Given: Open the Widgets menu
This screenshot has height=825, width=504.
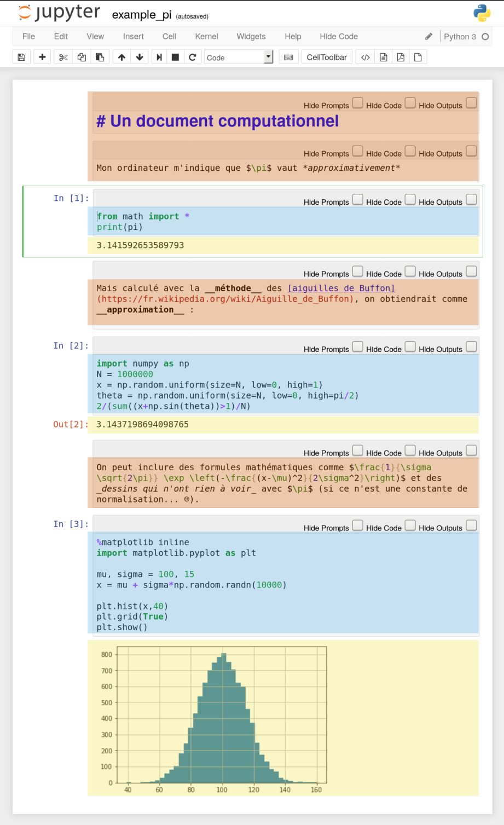Looking at the screenshot, I should tap(251, 37).
